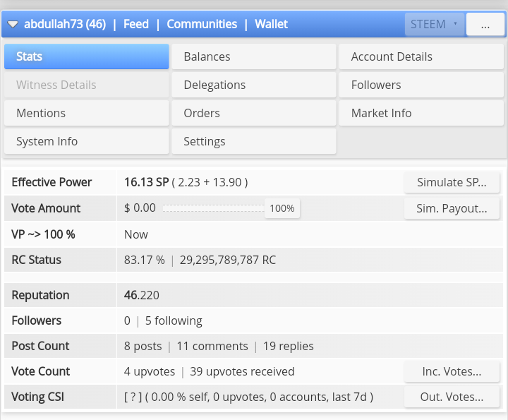
Task: Select the 29,295,789,787 RC value
Action: (x=228, y=260)
